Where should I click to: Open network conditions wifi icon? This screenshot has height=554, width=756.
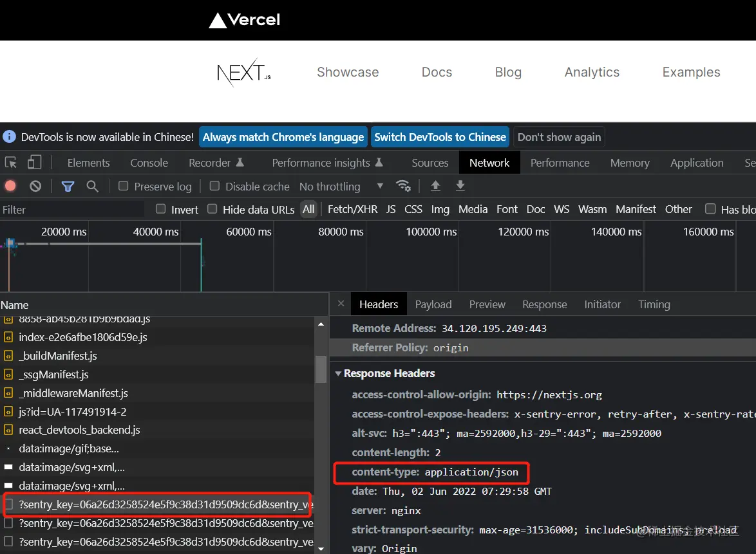402,185
